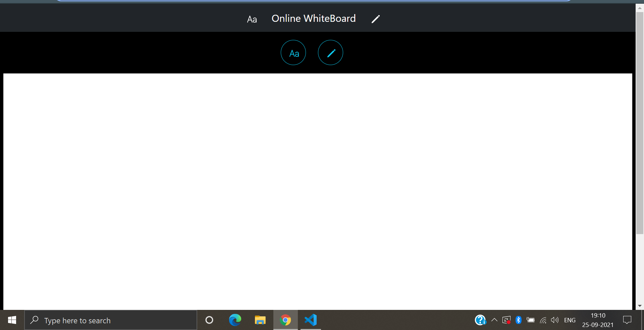Click Task View circle on the taskbar

click(x=209, y=320)
